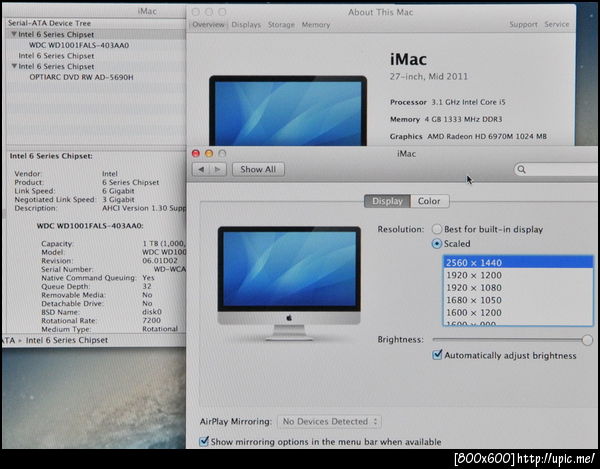
Task: Click the back arrow in the Displays window
Action: pos(201,169)
